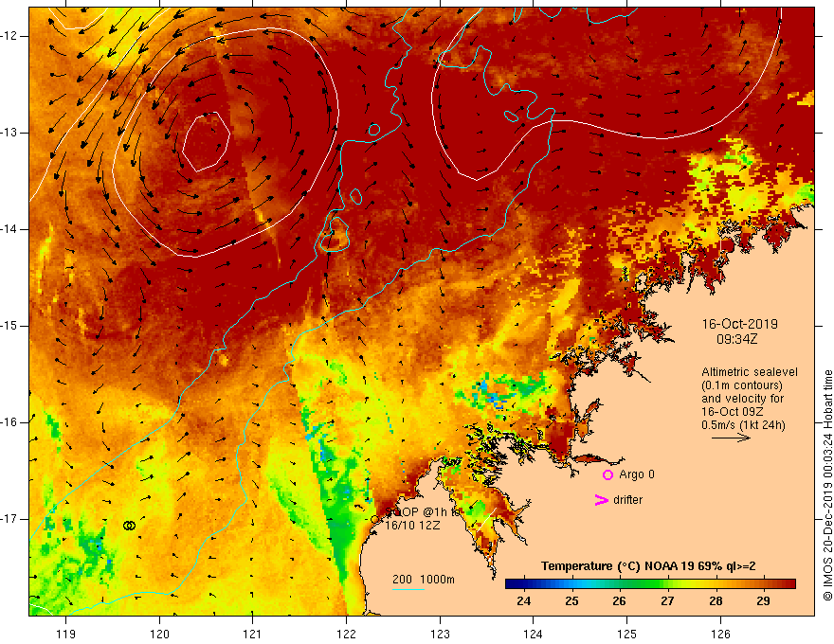Click the 'Altimetric sealevel' text line
Viewport: 834px width, 644px height.
pyautogui.click(x=750, y=372)
